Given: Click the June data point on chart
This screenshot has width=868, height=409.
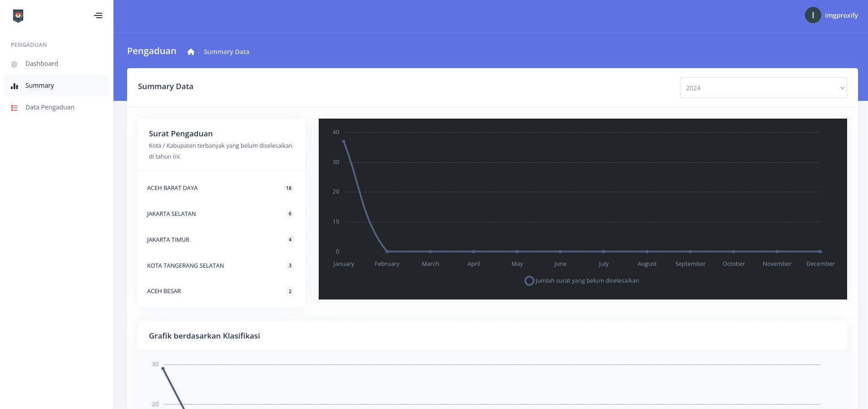Looking at the screenshot, I should [560, 251].
